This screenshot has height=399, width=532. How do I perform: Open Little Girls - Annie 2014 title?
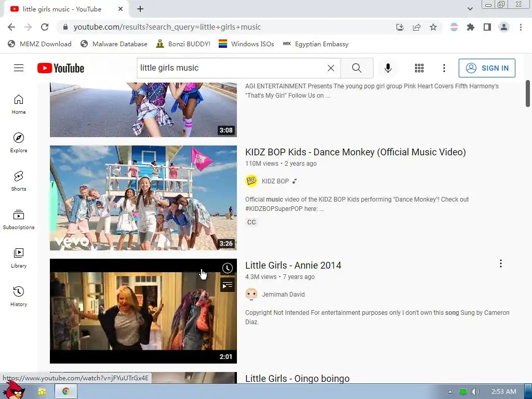point(293,265)
